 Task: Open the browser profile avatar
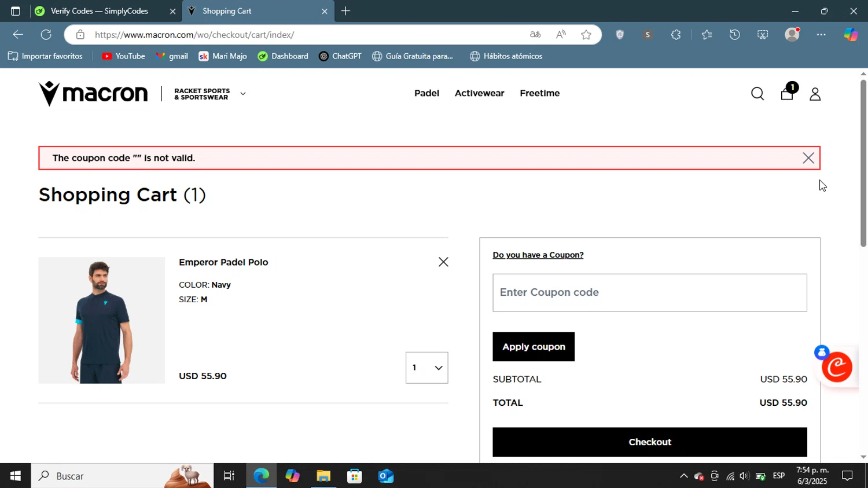[792, 35]
